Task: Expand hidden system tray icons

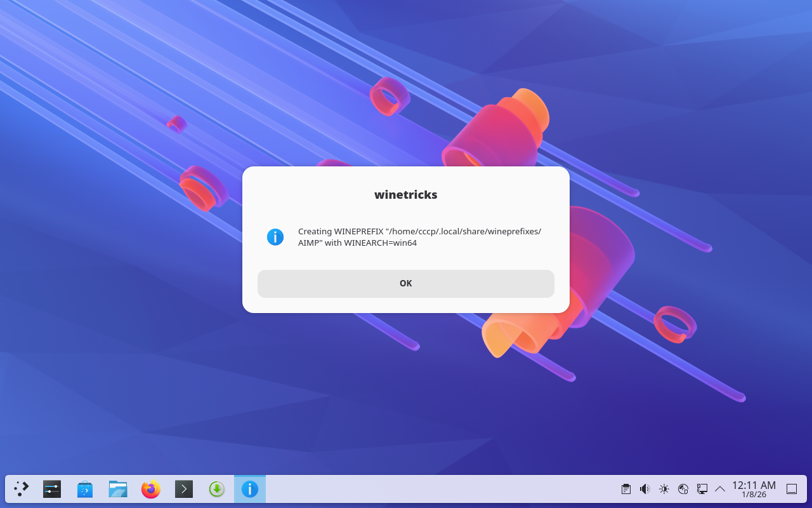Action: click(x=720, y=489)
